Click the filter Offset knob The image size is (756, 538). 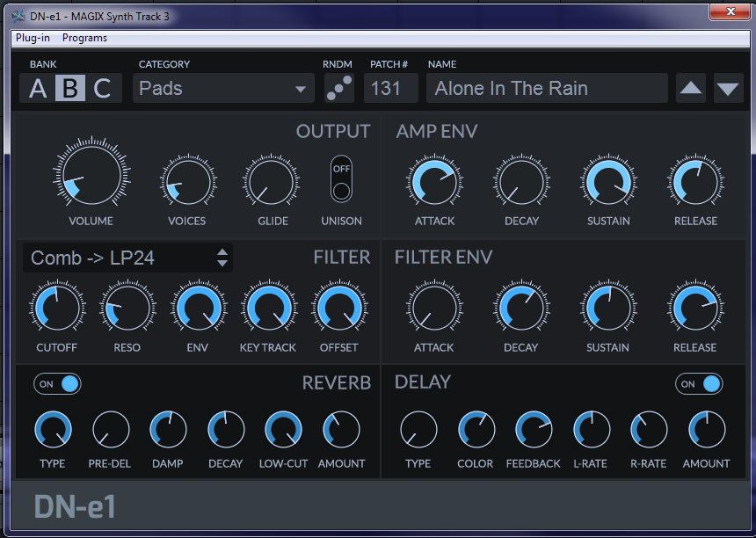tap(339, 308)
